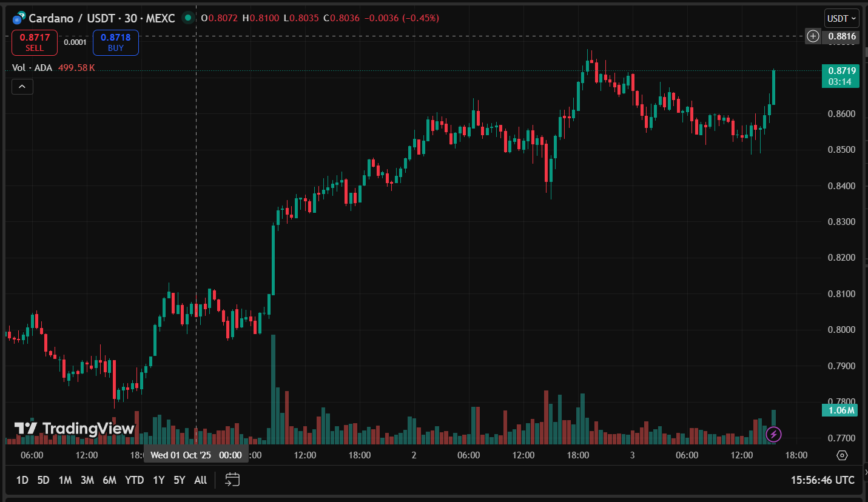Choose the YTD time range
Screen dimensions: 868x502
(134, 480)
